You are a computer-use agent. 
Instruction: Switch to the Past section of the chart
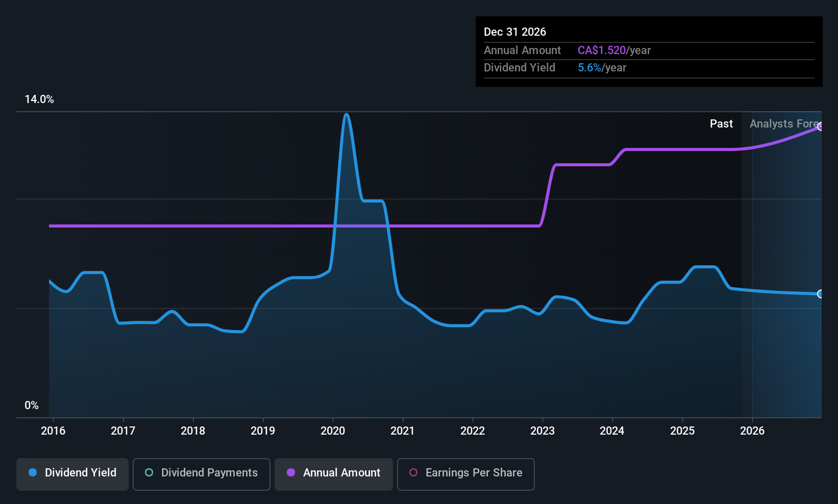pyautogui.click(x=721, y=123)
